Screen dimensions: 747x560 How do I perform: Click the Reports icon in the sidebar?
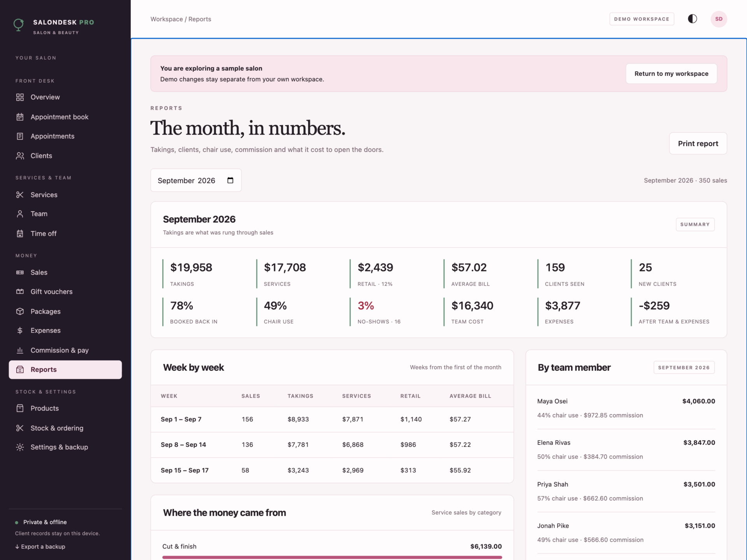point(20,369)
